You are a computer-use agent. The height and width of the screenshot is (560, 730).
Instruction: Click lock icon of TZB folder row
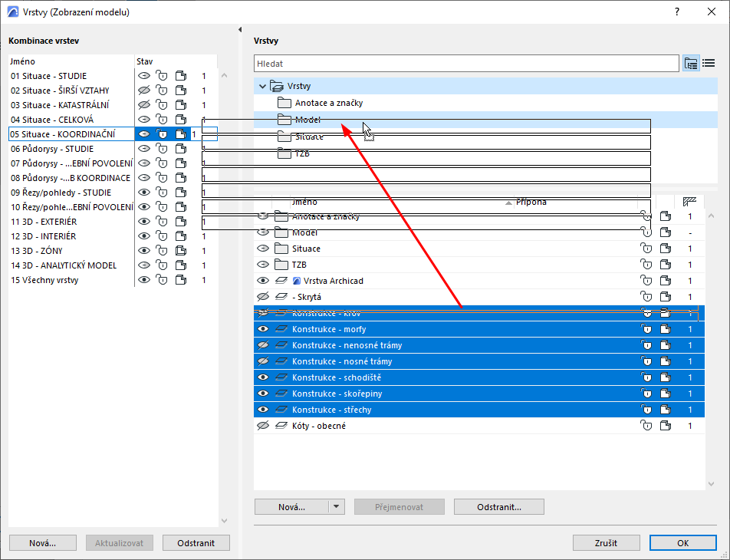[x=646, y=265]
